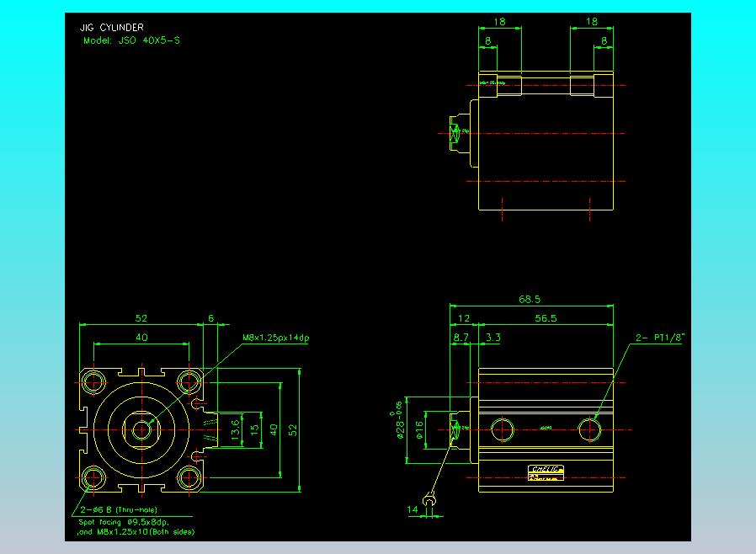Select the 2- PT1/8" port annotation
Screen dimensions: 756x554
[660, 338]
